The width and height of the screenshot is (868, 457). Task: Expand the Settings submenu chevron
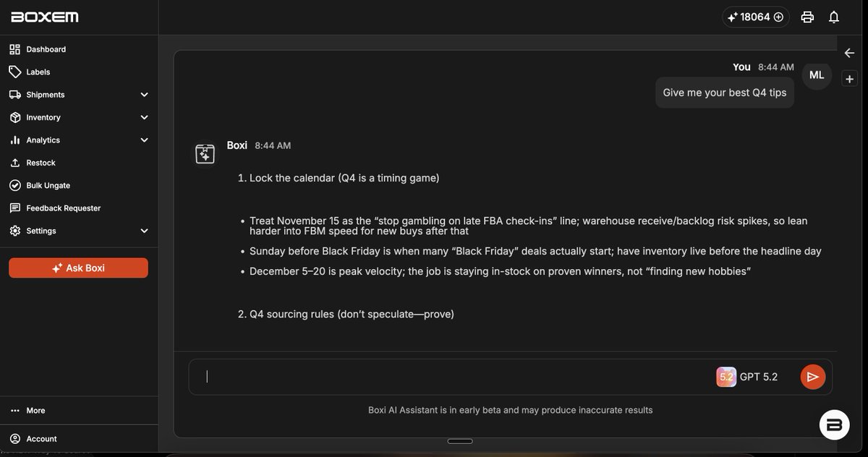coord(144,231)
